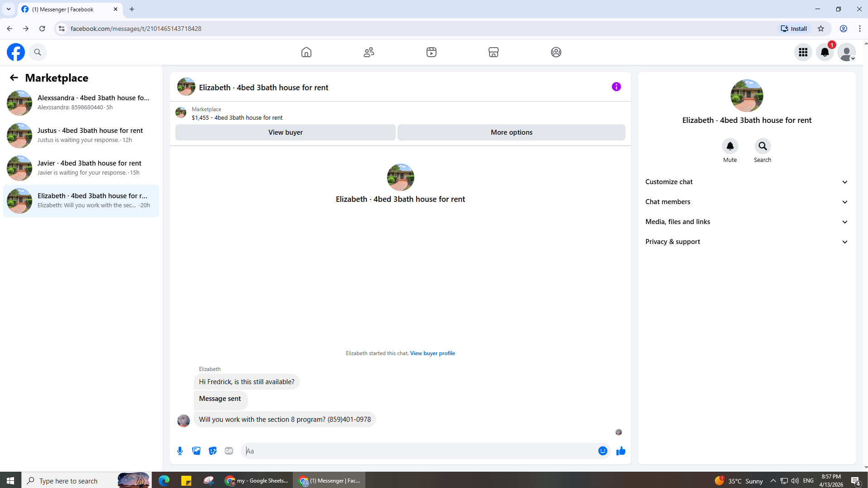Expand Chat members section

[x=747, y=202]
